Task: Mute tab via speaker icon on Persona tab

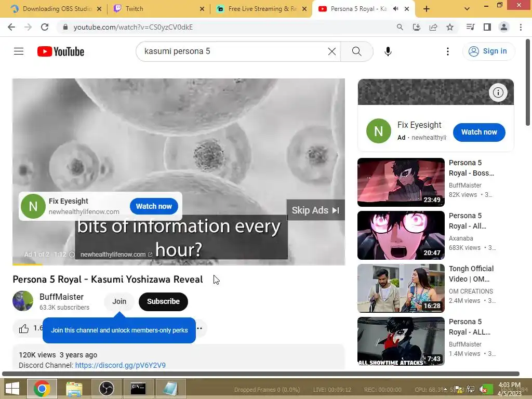Action: (395, 9)
